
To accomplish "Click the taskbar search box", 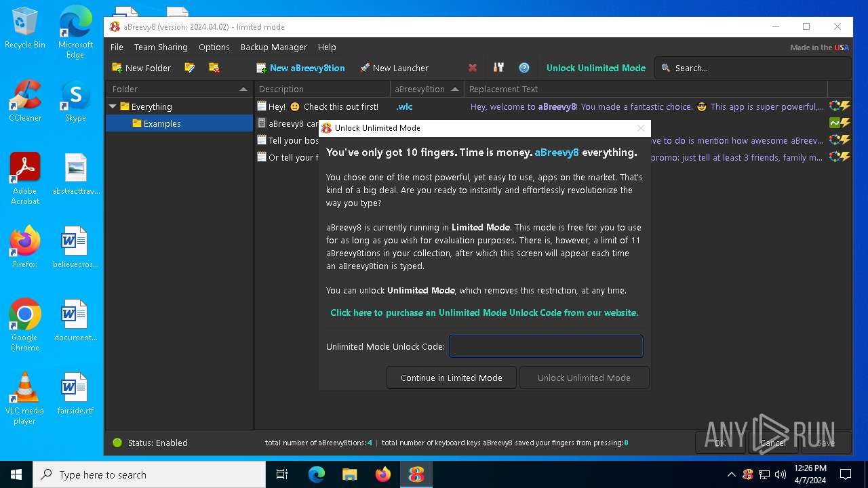I will pos(149,474).
